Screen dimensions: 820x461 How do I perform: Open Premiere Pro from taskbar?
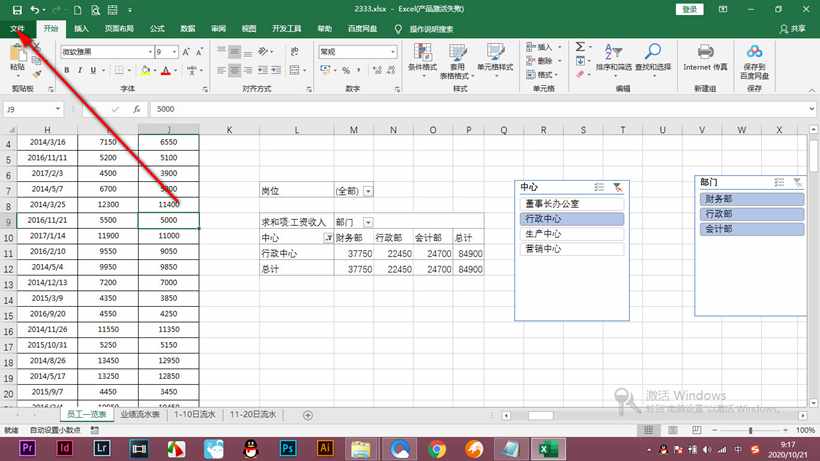pos(27,448)
